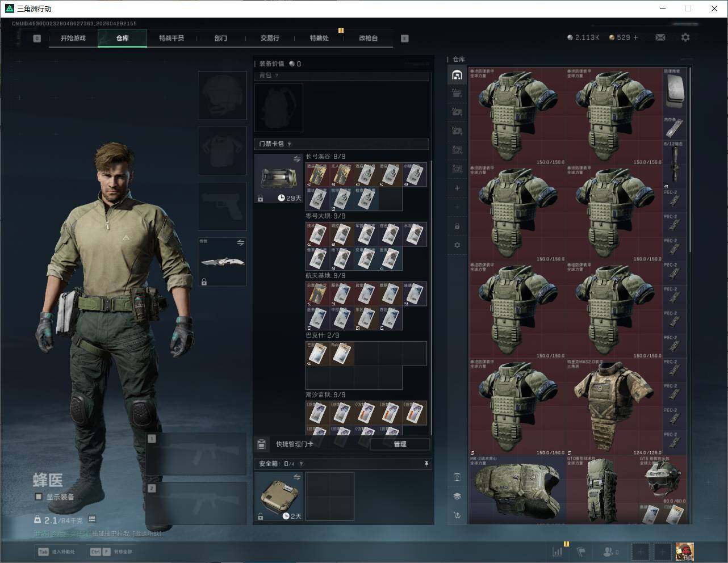Click the flag icon in bottom bar
The height and width of the screenshot is (563, 728).
pyautogui.click(x=581, y=551)
